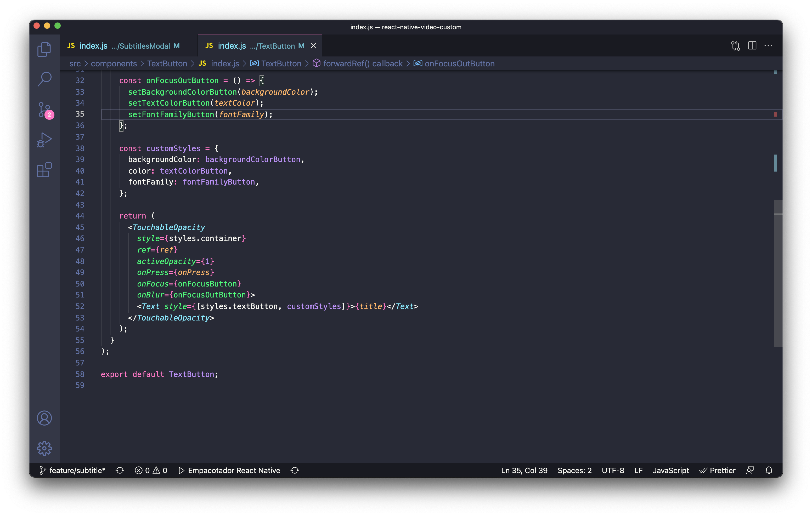The image size is (812, 516).
Task: Expand the components breadcrumb
Action: pos(114,63)
